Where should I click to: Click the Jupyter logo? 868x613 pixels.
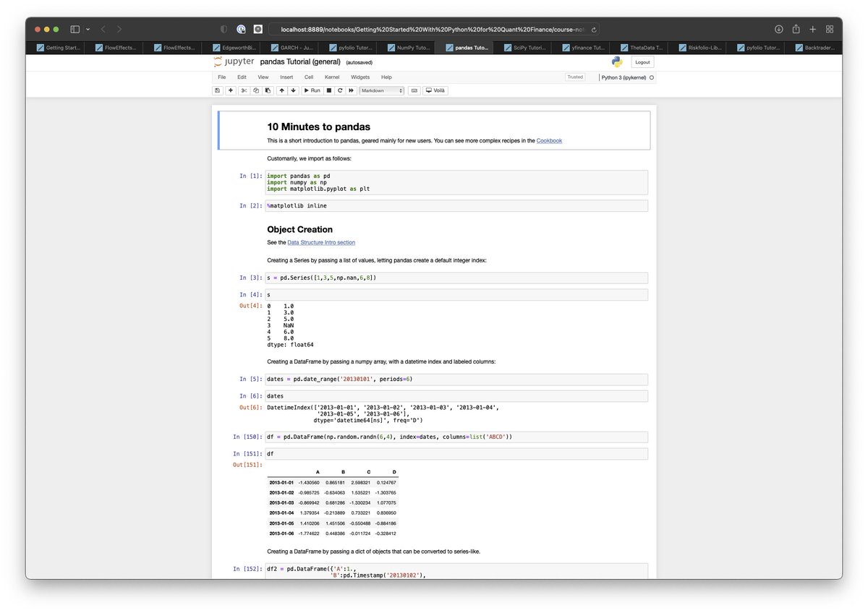click(234, 62)
